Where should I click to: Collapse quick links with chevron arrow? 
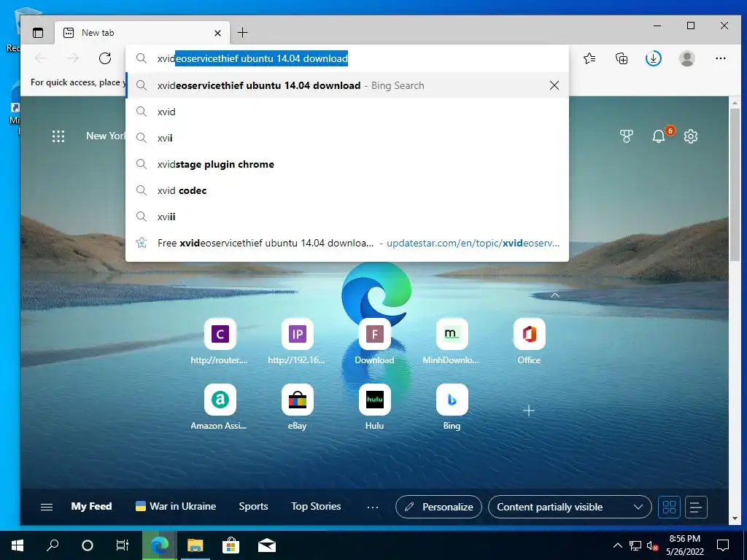(x=555, y=295)
